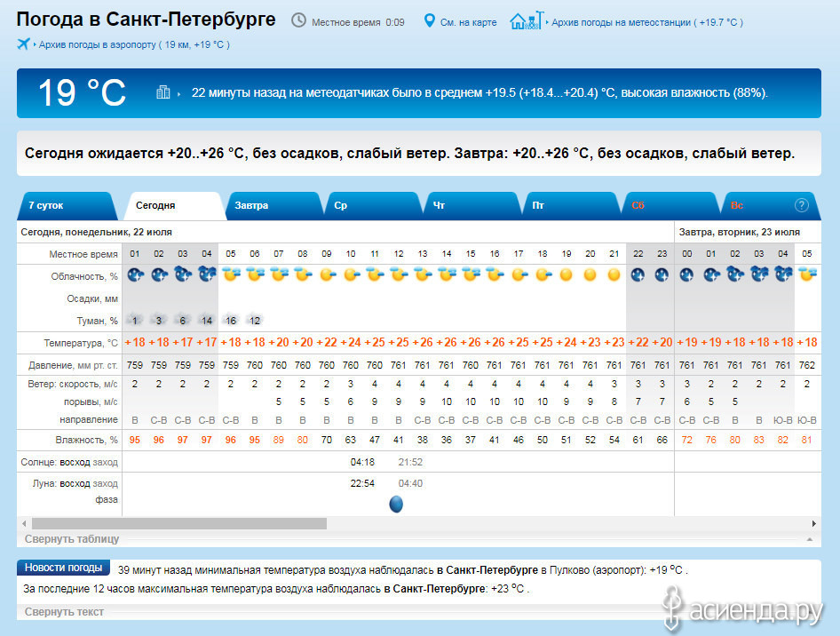Click the moon phase icon
This screenshot has height=636, width=840.
tap(396, 505)
